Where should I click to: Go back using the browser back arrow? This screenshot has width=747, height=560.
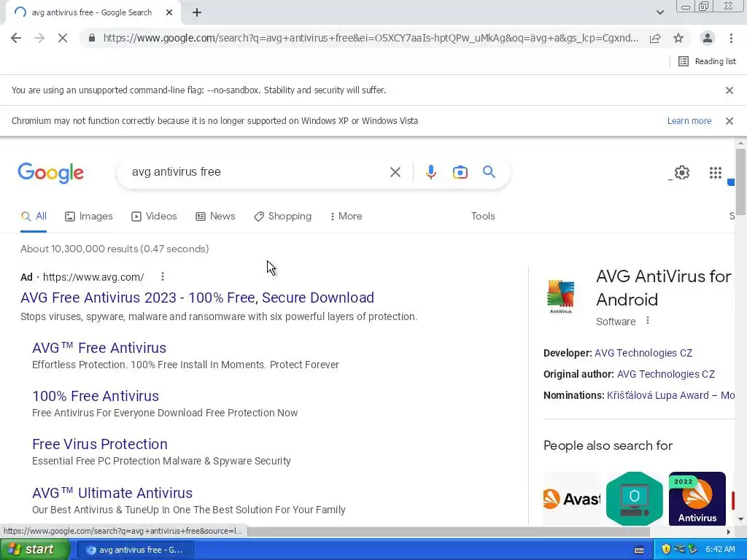[x=16, y=38]
